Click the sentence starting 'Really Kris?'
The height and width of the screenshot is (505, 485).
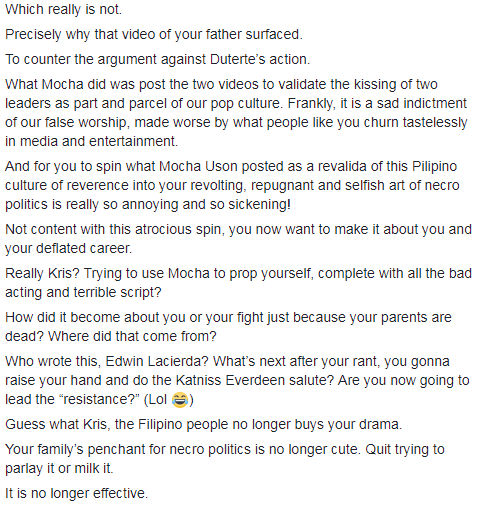pyautogui.click(x=238, y=283)
